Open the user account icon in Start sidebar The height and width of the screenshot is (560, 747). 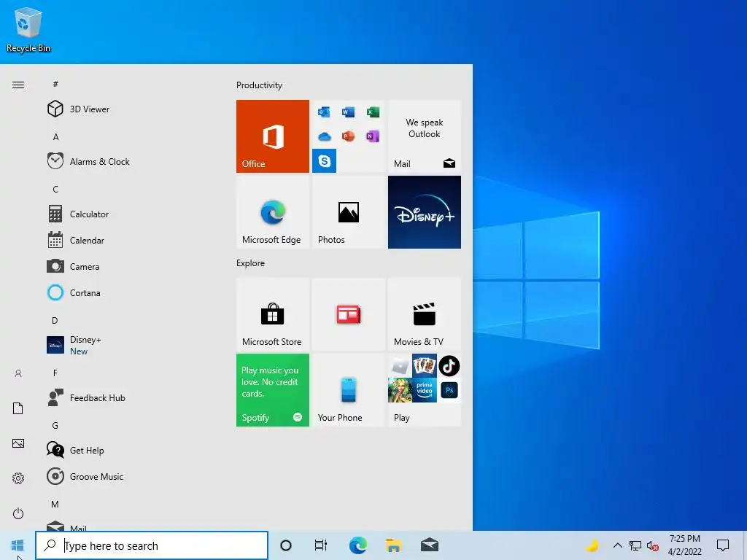(18, 373)
